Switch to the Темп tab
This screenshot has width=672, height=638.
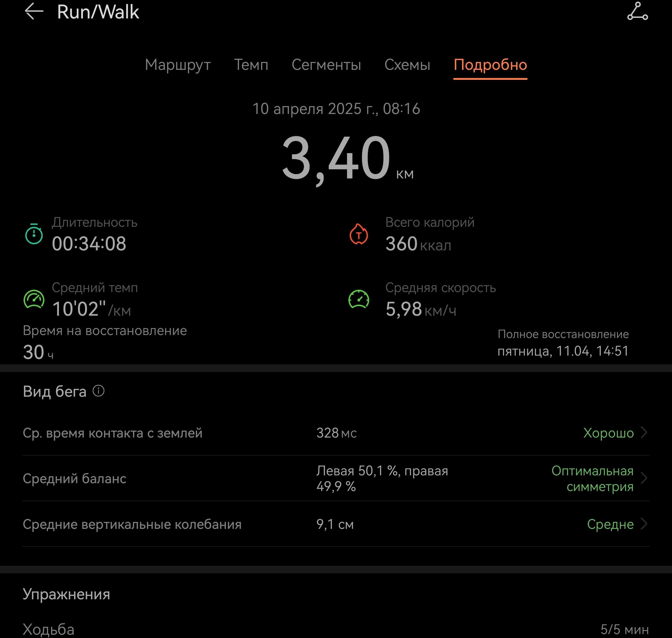(x=251, y=65)
